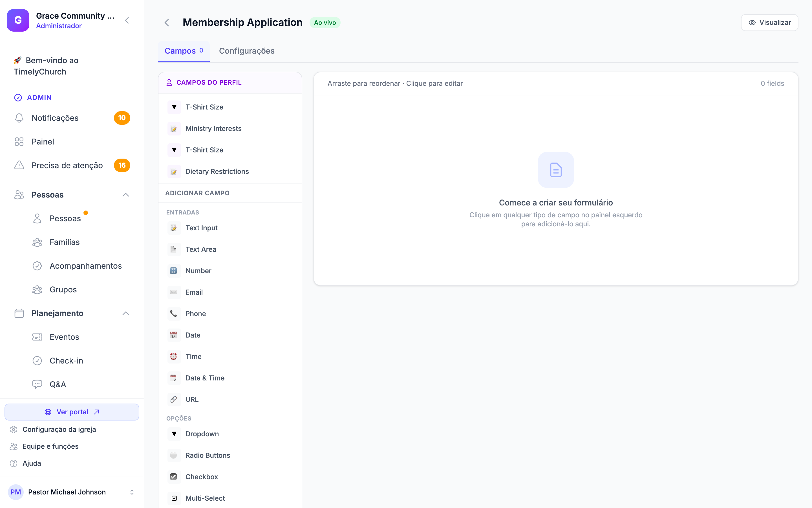Click the 0 fields counter
The height and width of the screenshot is (508, 812).
[772, 83]
